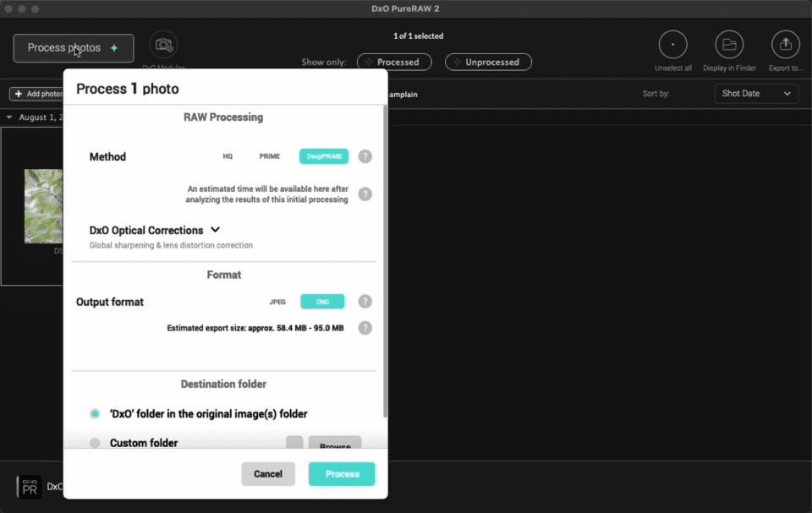The width and height of the screenshot is (812, 513).
Task: Click Browse for a custom folder
Action: tap(335, 443)
